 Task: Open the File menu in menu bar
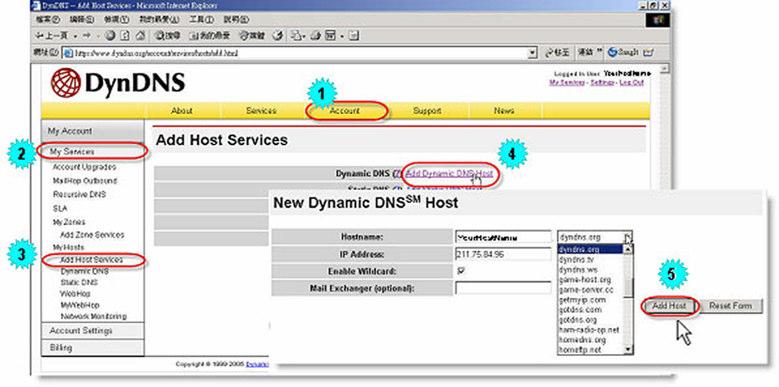click(48, 20)
